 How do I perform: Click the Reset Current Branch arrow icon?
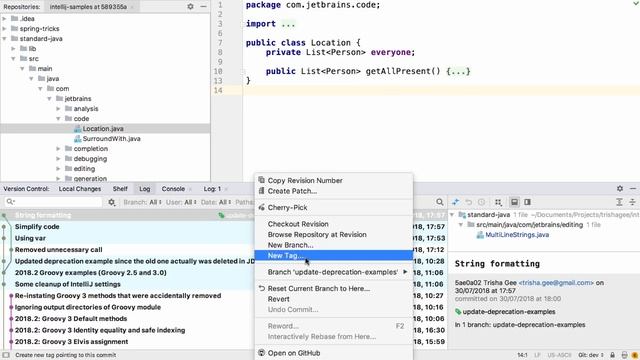(x=262, y=288)
